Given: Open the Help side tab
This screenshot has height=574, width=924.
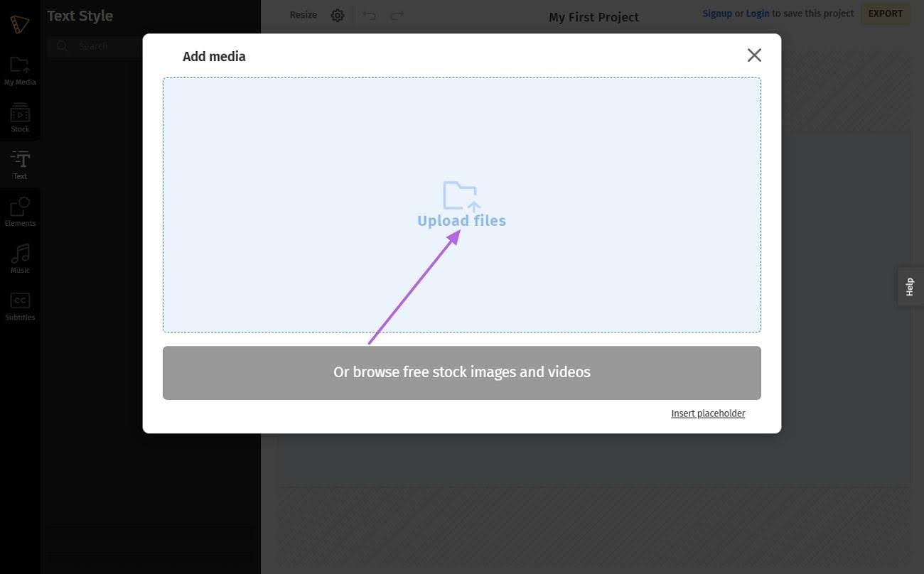Looking at the screenshot, I should [x=910, y=287].
